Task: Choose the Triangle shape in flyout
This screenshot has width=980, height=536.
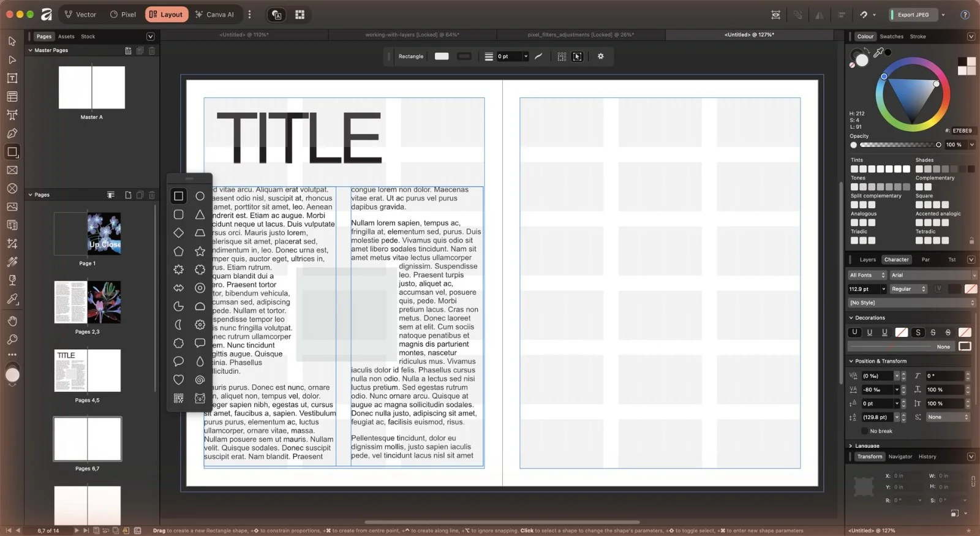Action: click(200, 214)
